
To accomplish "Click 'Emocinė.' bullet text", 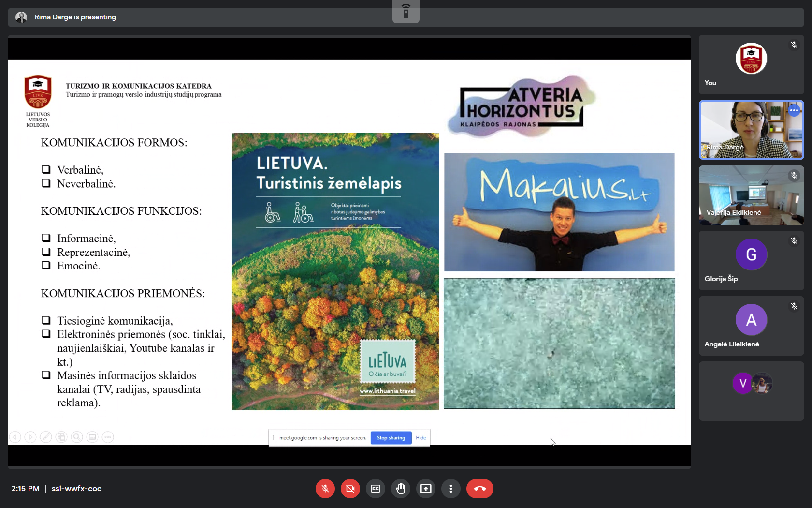I will [79, 266].
